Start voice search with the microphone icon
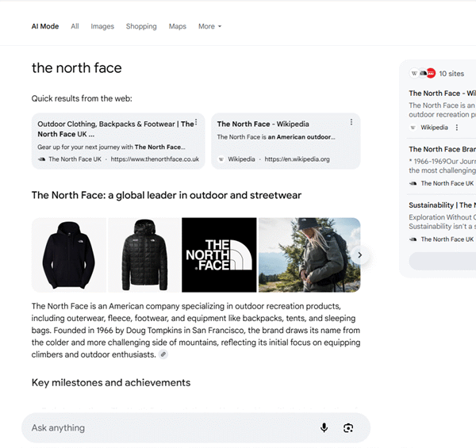The image size is (476, 448). (324, 428)
